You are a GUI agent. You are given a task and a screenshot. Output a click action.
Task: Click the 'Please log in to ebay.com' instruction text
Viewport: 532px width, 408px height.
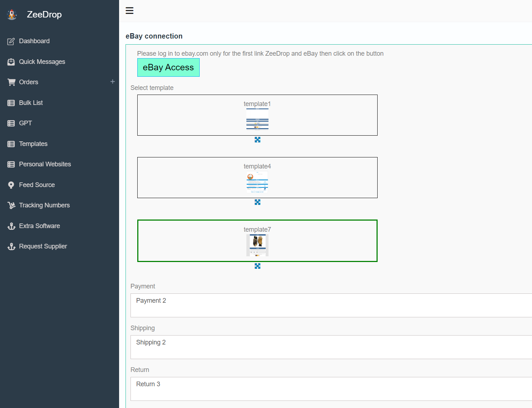[x=260, y=54]
